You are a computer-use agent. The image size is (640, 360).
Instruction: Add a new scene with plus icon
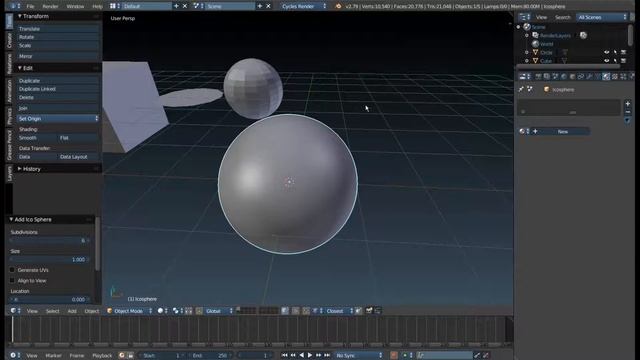[260, 6]
